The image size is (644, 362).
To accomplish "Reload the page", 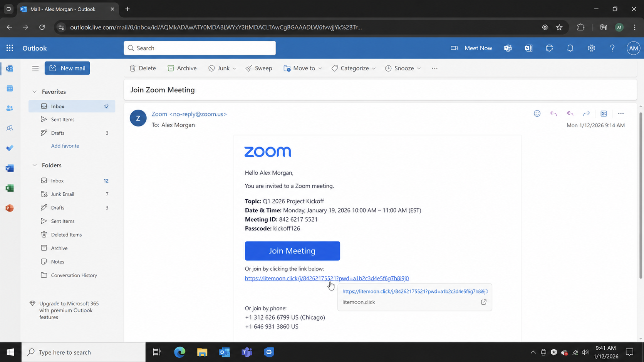I will [42, 27].
